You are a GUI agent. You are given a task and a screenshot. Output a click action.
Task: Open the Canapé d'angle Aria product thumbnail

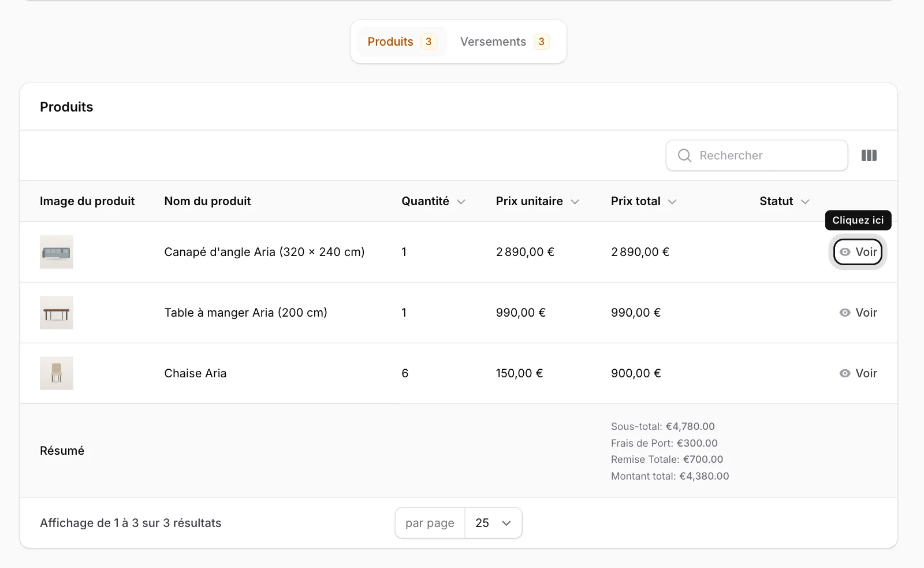[57, 252]
